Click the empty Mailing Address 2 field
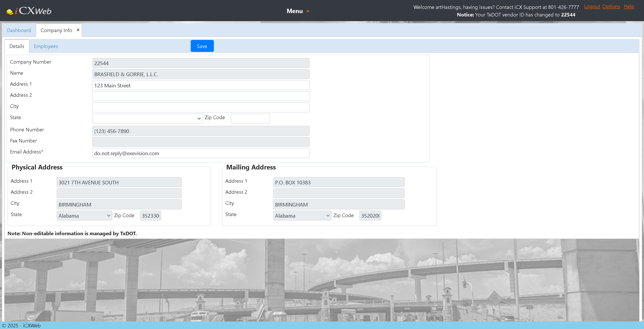This screenshot has width=644, height=329. 339,193
